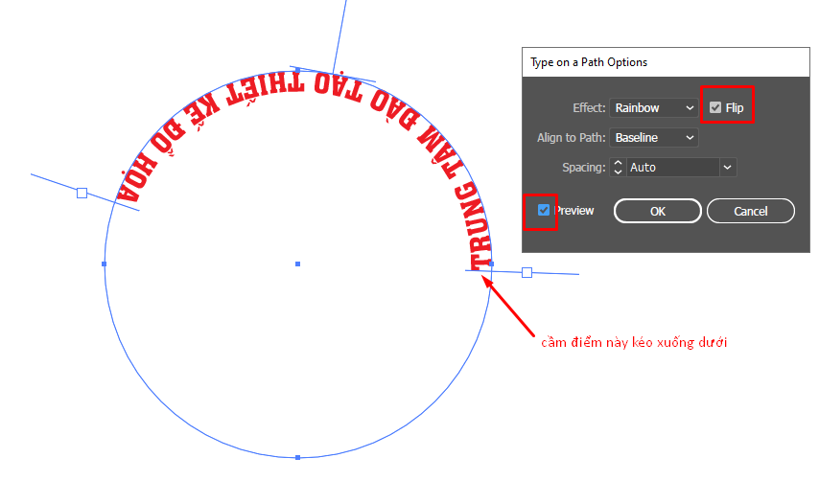Click the red Vietnamese annotation text
The width and height of the screenshot is (819, 504).
tap(634, 342)
